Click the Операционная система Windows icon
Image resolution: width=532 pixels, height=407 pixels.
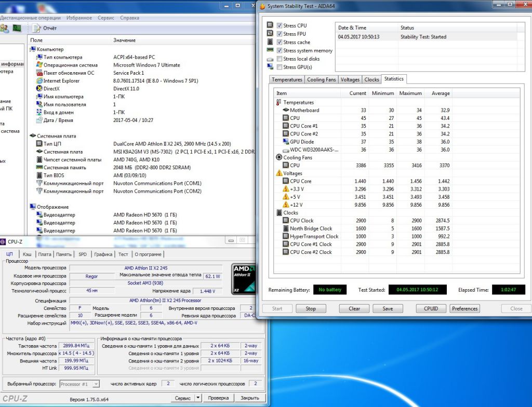pos(39,65)
